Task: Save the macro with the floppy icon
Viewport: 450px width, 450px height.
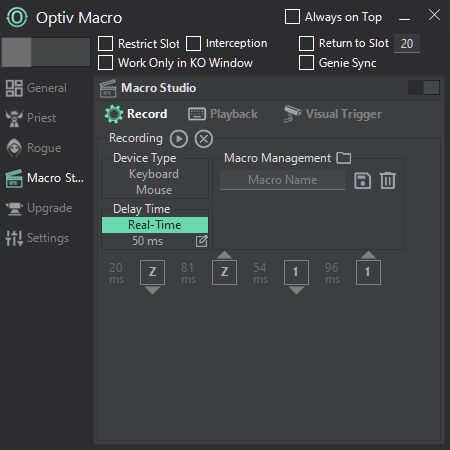Action: tap(362, 181)
